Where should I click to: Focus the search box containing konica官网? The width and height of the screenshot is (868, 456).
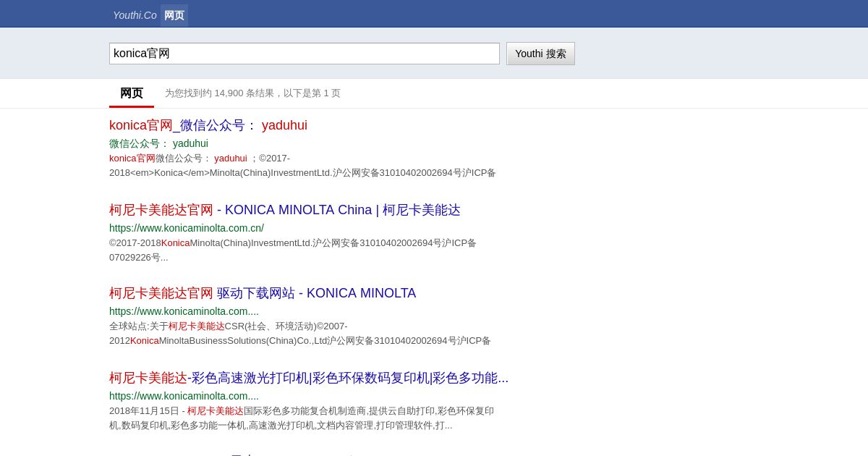(x=305, y=54)
